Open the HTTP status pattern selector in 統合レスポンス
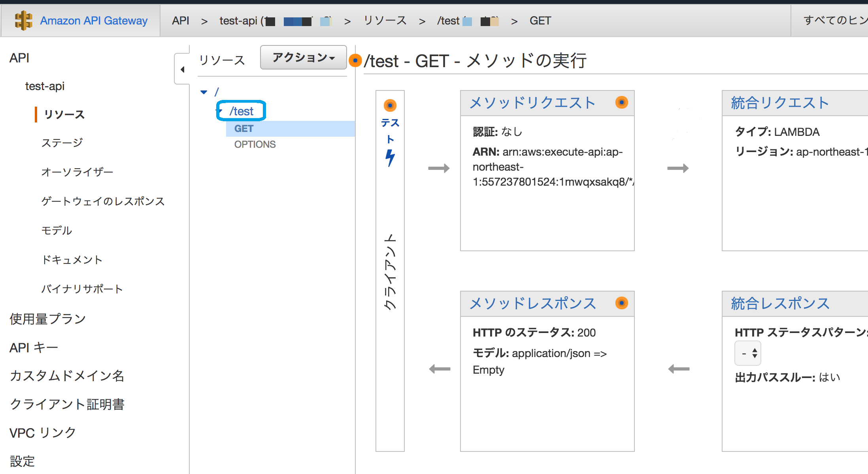Viewport: 868px width, 474px height. (748, 353)
